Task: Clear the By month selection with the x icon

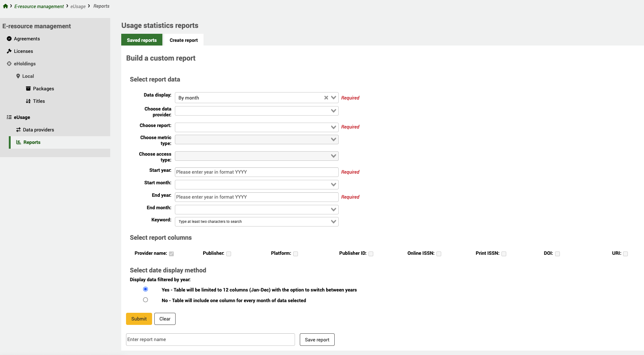Action: (326, 98)
